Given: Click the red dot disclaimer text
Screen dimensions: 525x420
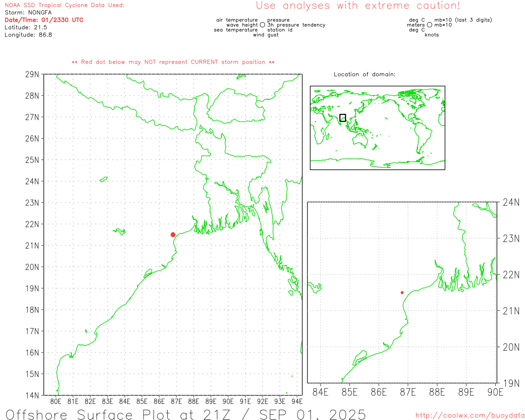Looking at the screenshot, I should click(173, 62).
